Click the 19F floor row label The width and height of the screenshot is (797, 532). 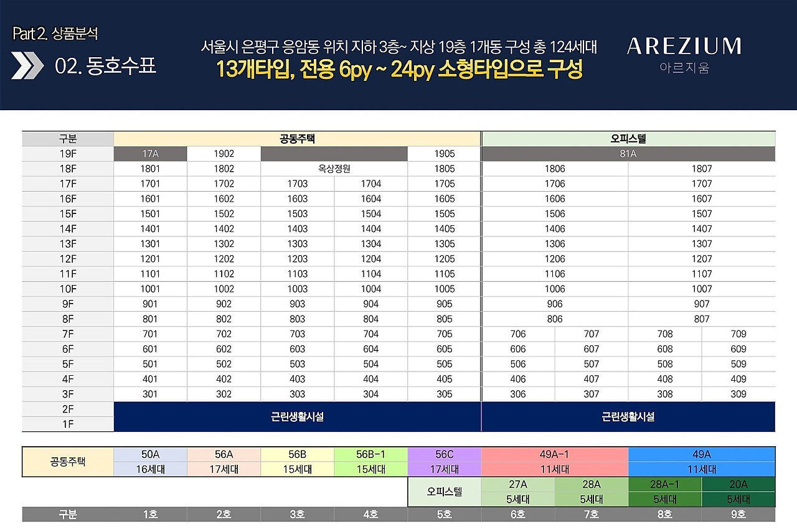[68, 154]
